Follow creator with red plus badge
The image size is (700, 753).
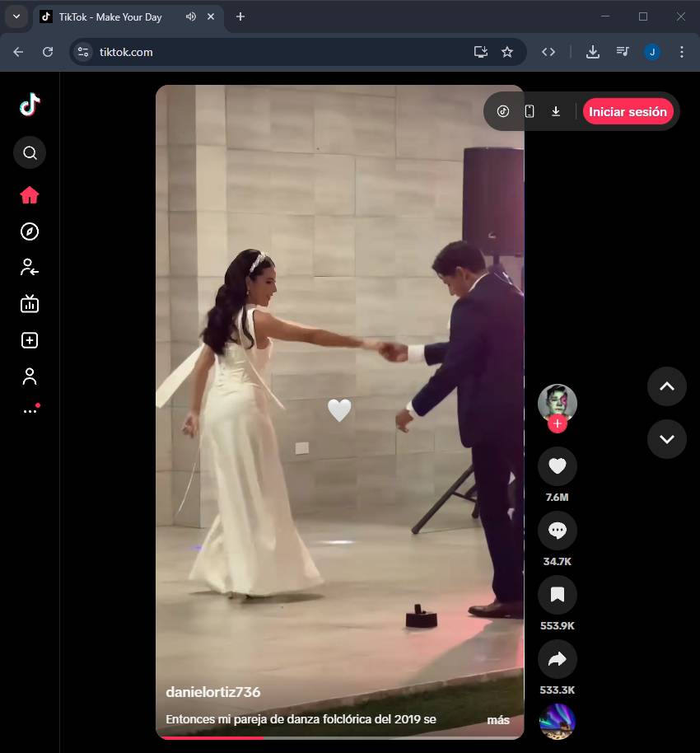click(558, 424)
